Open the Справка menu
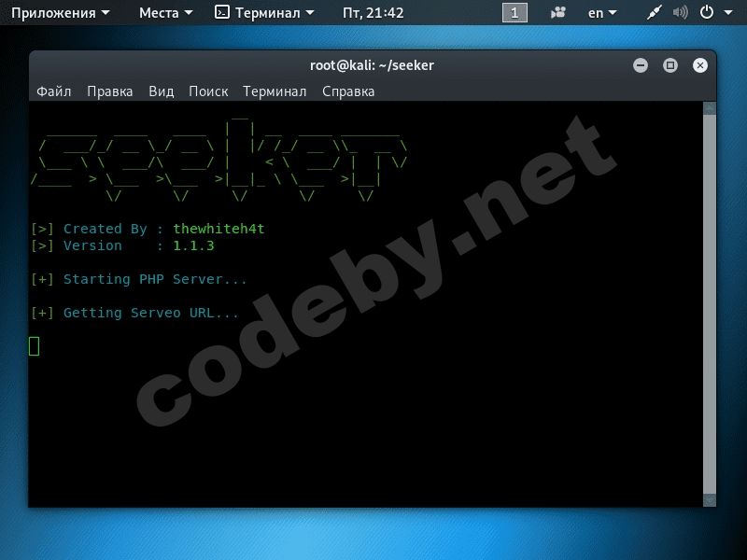The height and width of the screenshot is (560, 747). pos(348,91)
